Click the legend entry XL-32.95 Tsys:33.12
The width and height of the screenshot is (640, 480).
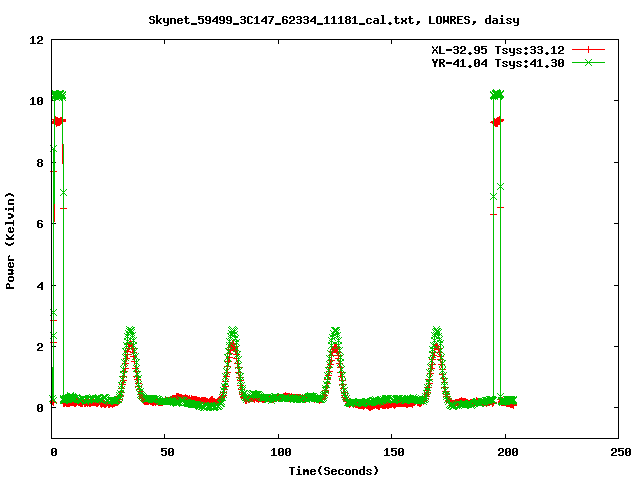click(498, 50)
